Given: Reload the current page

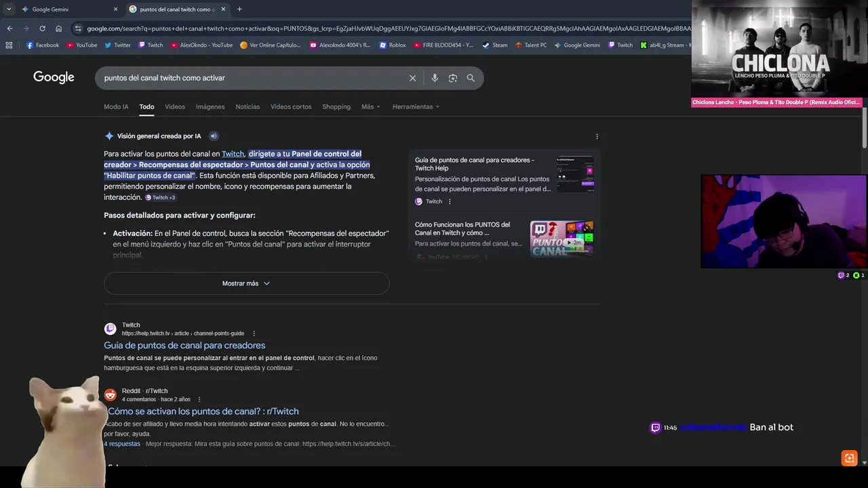Looking at the screenshot, I should click(42, 28).
